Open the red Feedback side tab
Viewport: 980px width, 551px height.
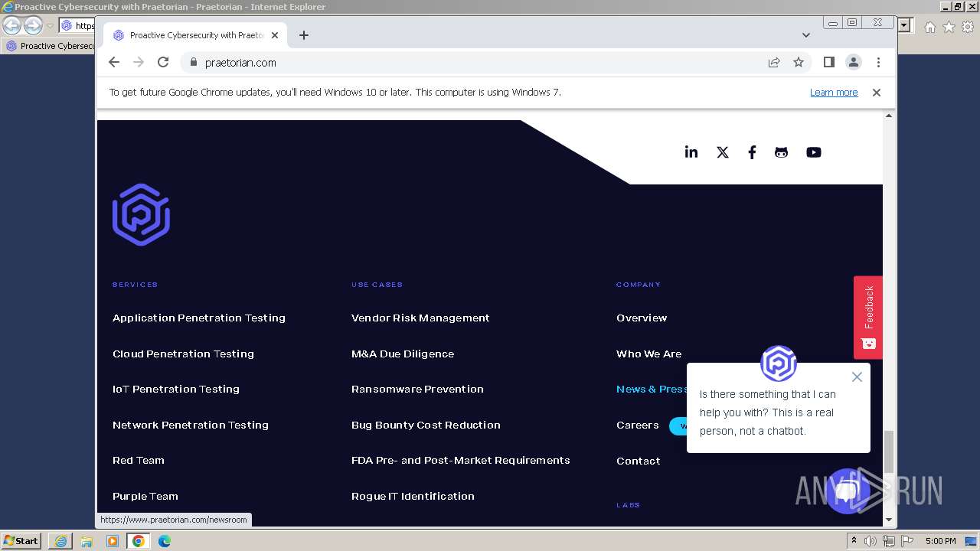coord(868,317)
